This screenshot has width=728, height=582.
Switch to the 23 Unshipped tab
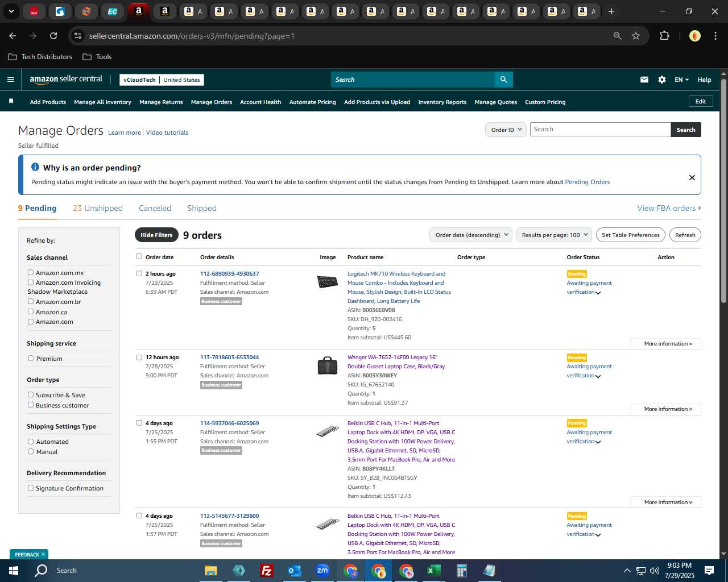point(98,208)
